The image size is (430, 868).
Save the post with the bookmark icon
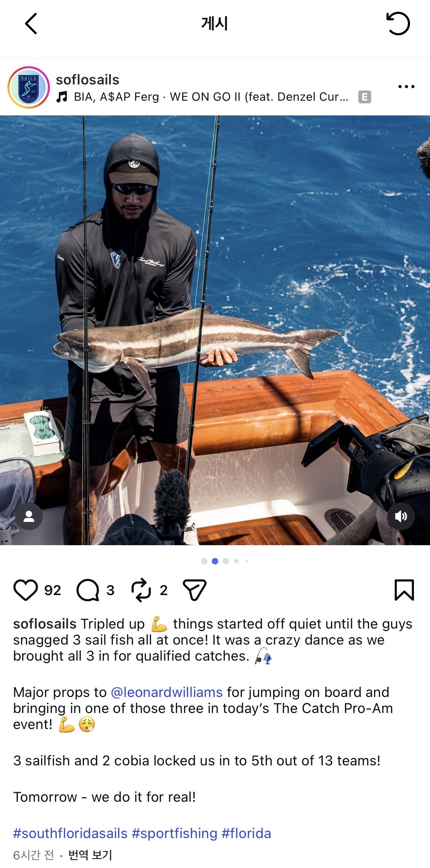click(x=404, y=590)
